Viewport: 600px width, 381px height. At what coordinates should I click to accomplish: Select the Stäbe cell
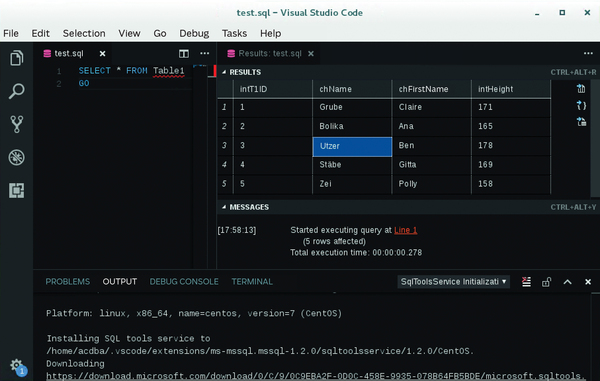click(352, 165)
